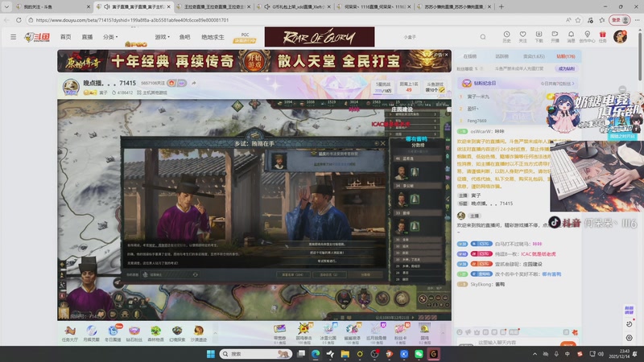Screen dimensions: 644x362
Task: Click the page vertical scrollbar
Action: pyautogui.click(x=640, y=56)
